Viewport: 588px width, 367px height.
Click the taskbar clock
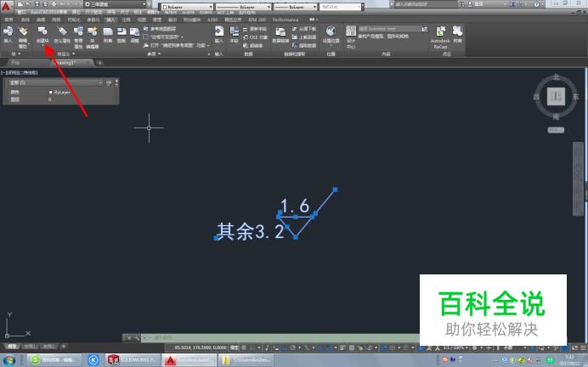click(569, 360)
